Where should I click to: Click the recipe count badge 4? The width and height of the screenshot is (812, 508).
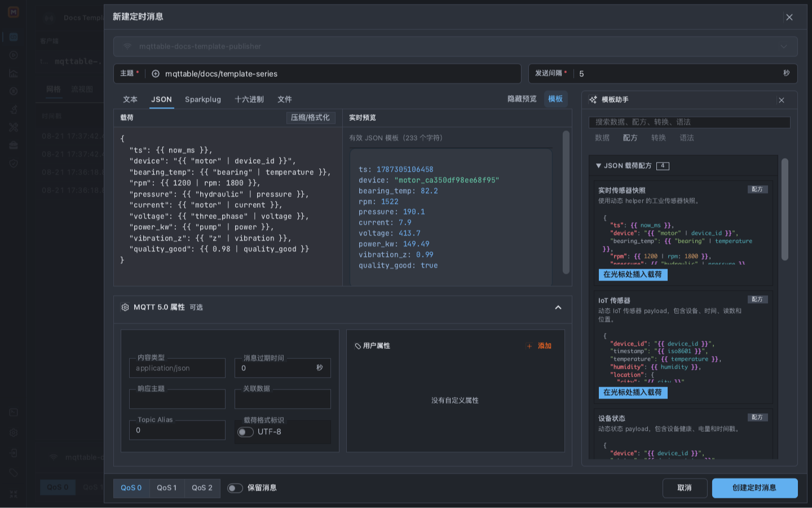tap(663, 166)
